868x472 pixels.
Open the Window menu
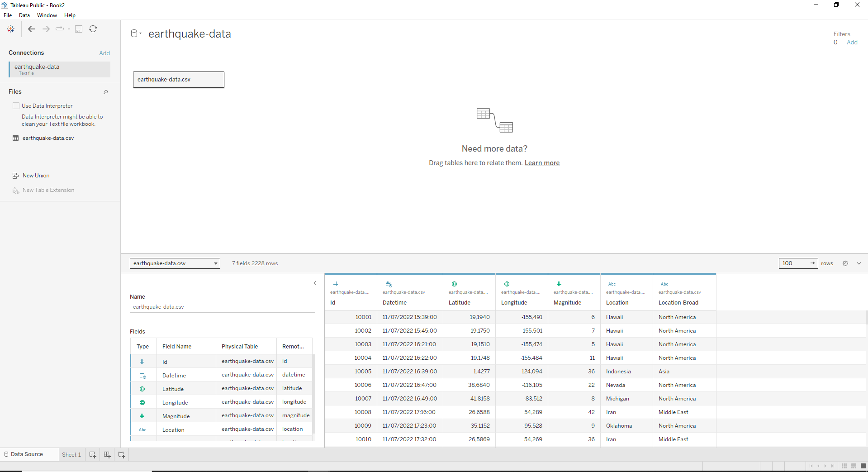pos(47,15)
